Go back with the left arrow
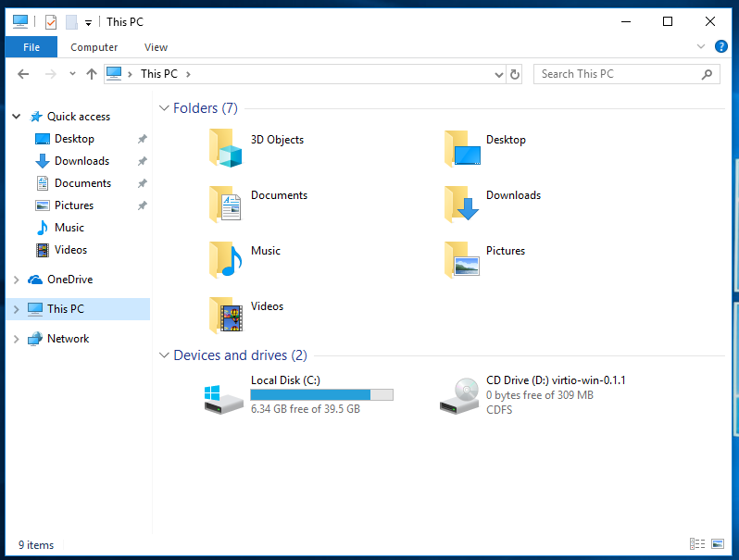Image resolution: width=739 pixels, height=560 pixels. pos(23,74)
